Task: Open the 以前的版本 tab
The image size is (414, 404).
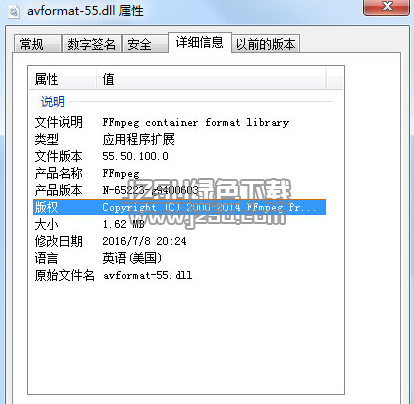Action: [265, 44]
